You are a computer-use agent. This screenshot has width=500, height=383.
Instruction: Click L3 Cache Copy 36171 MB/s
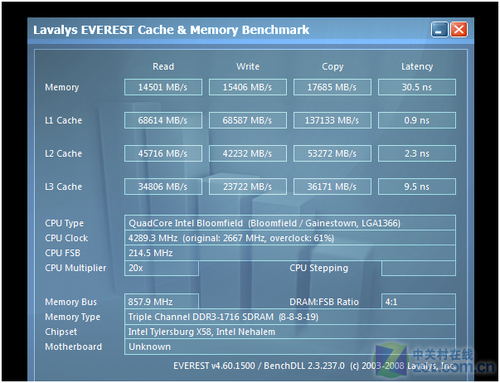(332, 187)
